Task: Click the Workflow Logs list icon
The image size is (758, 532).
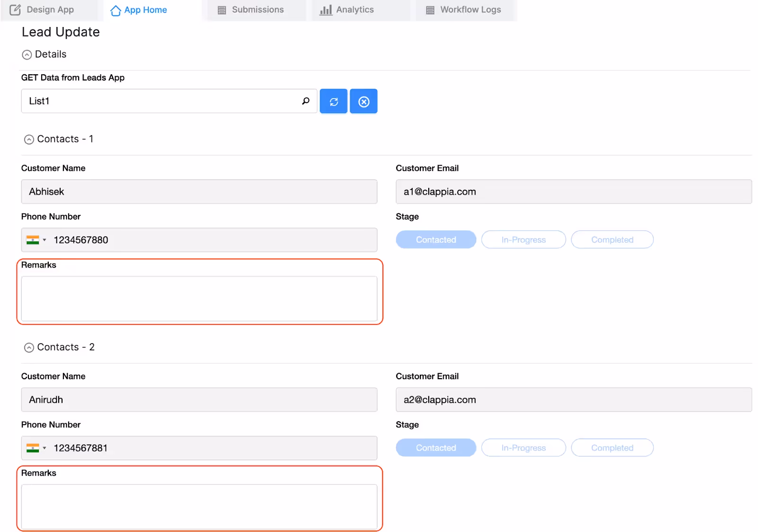Action: 430,10
